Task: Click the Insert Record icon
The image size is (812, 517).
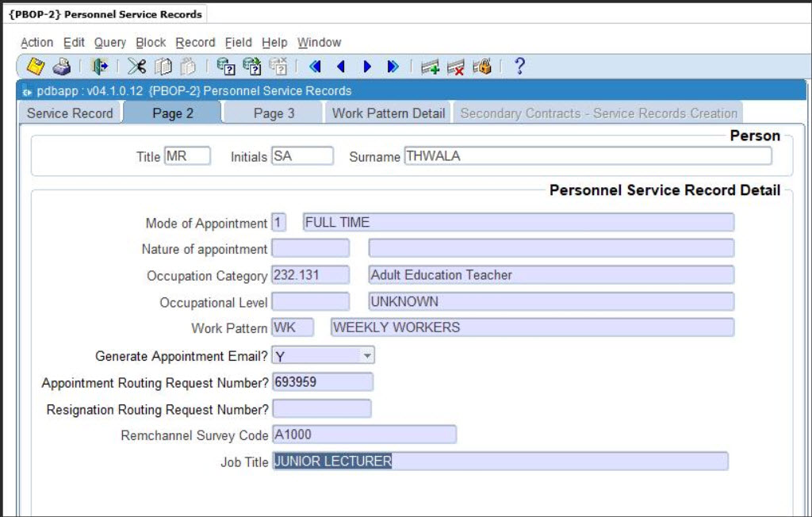Action: pyautogui.click(x=430, y=67)
